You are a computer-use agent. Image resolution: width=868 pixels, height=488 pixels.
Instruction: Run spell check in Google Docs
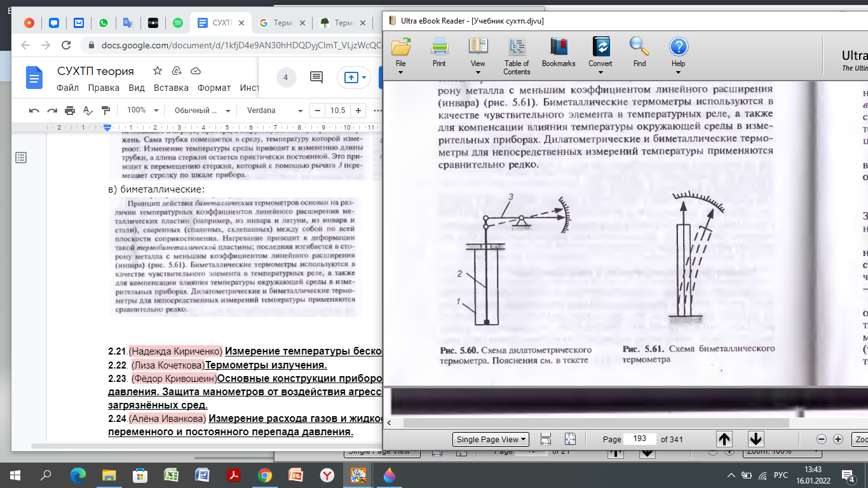coord(88,111)
